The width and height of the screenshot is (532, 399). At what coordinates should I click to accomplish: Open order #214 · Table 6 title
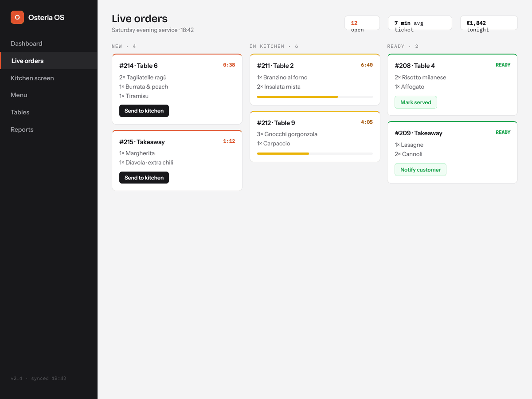138,66
